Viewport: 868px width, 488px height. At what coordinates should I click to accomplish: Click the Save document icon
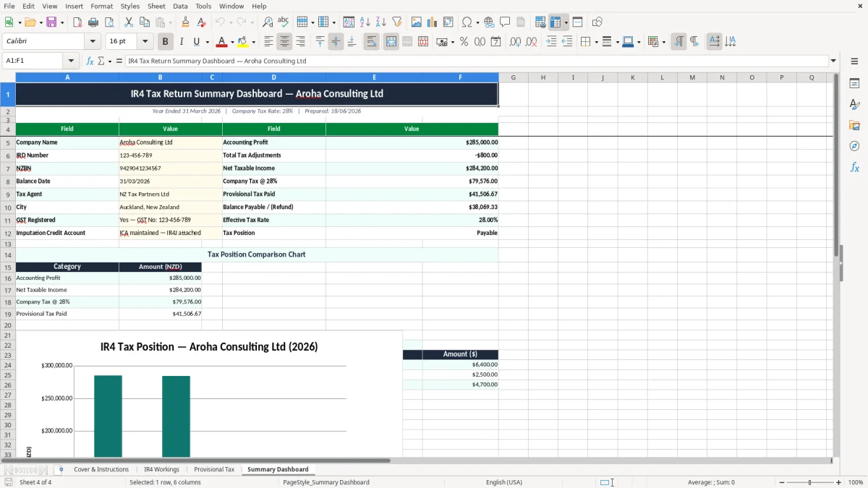(x=51, y=22)
